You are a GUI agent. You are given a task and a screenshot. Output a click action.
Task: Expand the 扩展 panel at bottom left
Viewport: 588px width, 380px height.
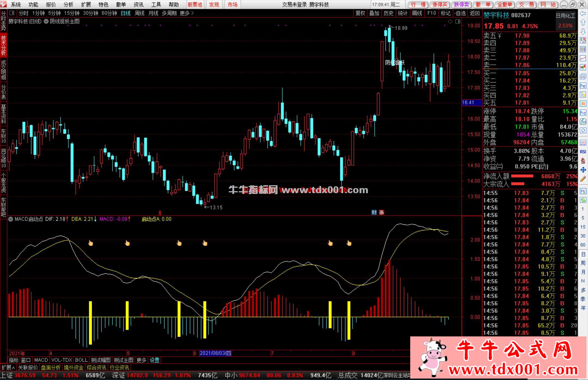click(x=8, y=367)
